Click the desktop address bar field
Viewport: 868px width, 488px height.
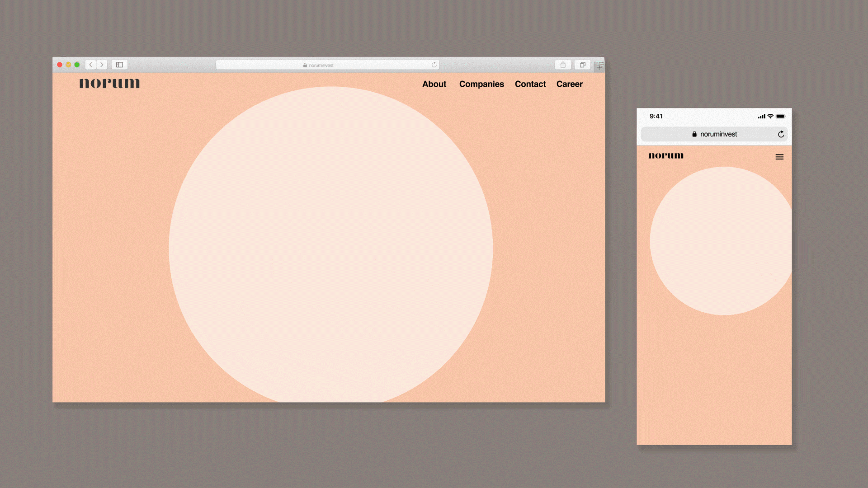[x=321, y=65]
